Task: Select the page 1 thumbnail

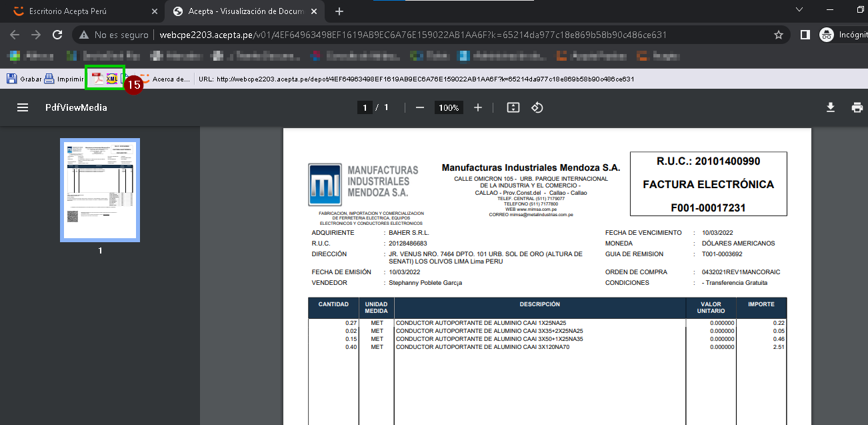Action: (100, 190)
